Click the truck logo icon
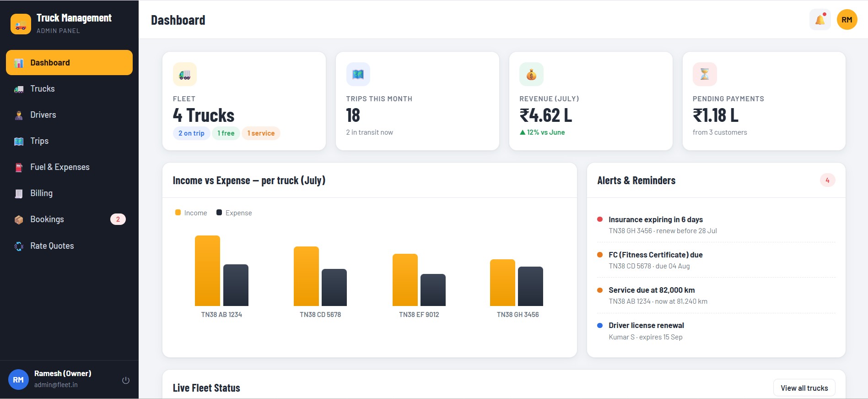The width and height of the screenshot is (868, 399). pos(21,24)
